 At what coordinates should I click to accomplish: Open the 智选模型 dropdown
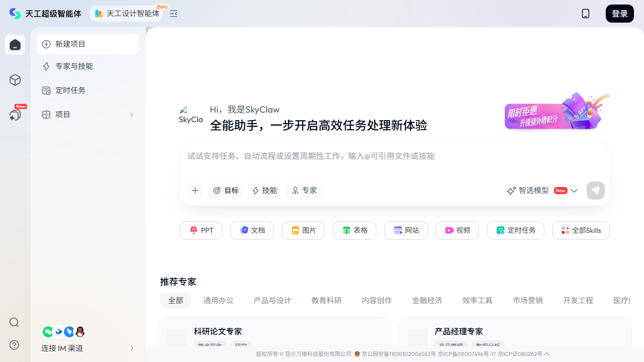(542, 191)
